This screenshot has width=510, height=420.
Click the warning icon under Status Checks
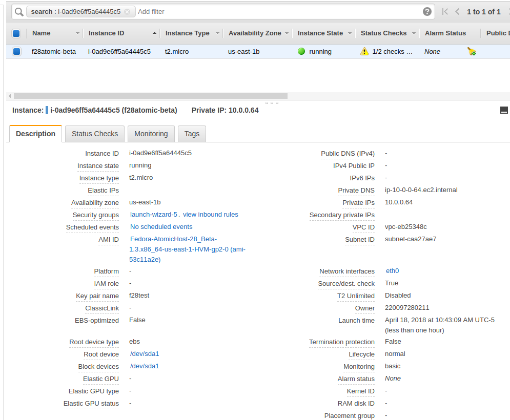click(364, 51)
